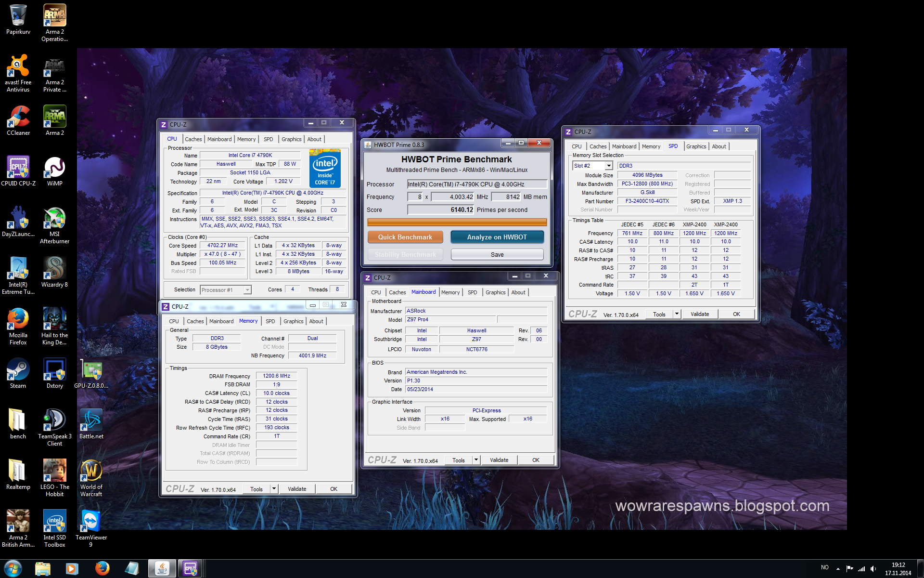Click the NO language indicator in taskbar
The height and width of the screenshot is (578, 924).
click(825, 567)
